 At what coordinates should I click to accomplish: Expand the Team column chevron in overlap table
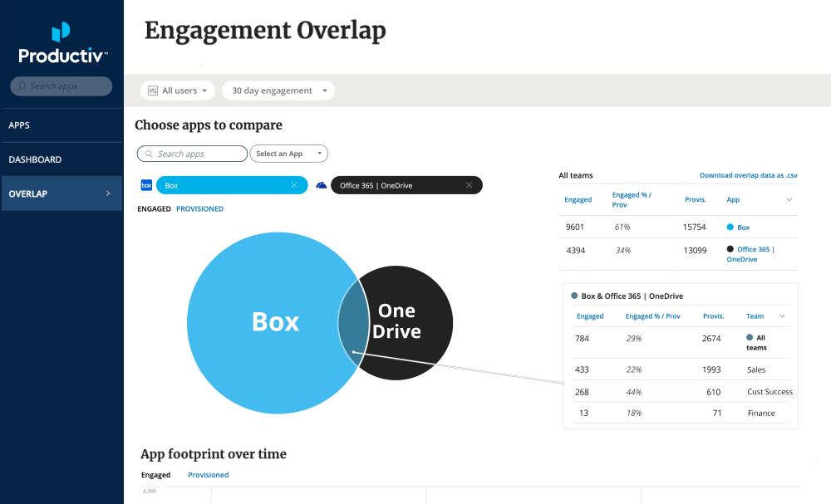[x=782, y=316]
